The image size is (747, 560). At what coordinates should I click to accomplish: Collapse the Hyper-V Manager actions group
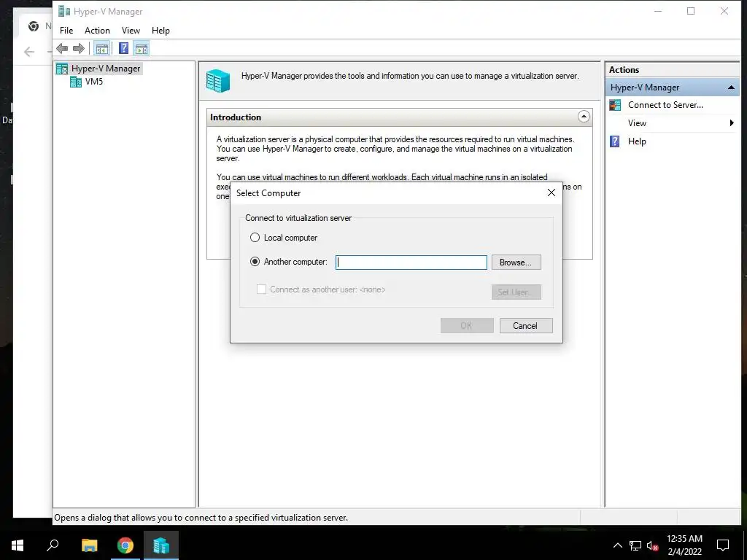[x=731, y=87]
